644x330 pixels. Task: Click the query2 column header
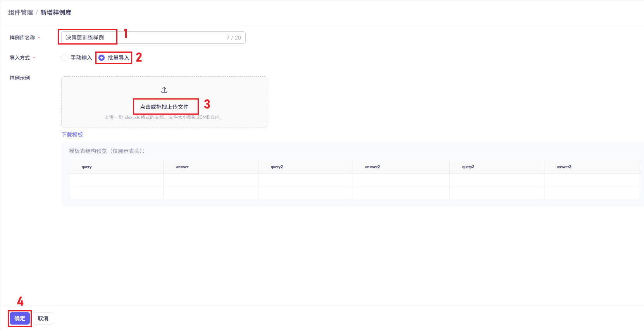(x=277, y=167)
